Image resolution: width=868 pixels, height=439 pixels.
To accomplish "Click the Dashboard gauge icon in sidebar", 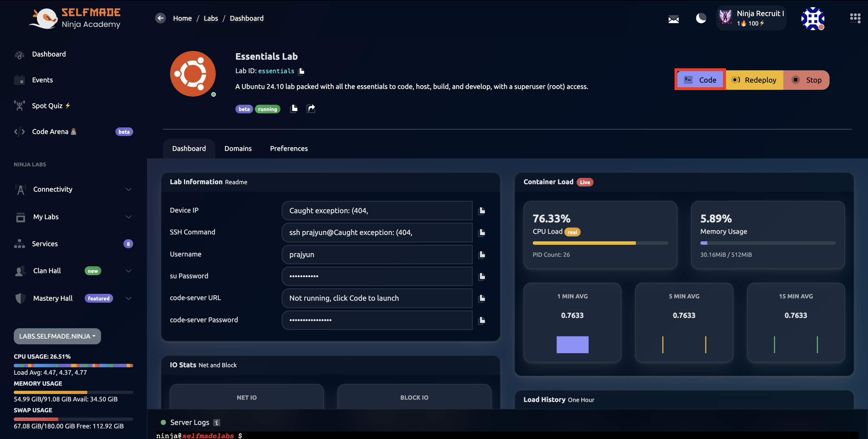I will 20,55.
